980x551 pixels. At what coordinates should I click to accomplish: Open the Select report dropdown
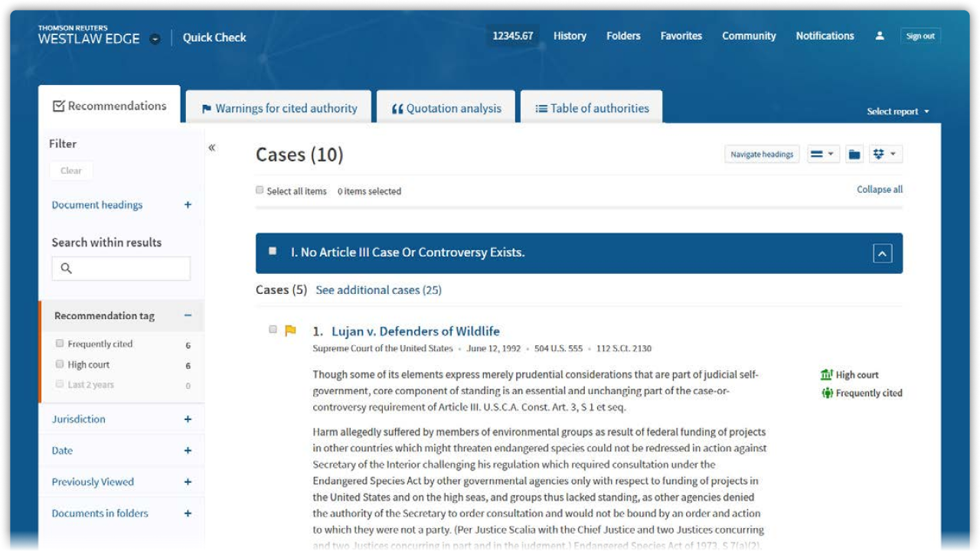(897, 112)
